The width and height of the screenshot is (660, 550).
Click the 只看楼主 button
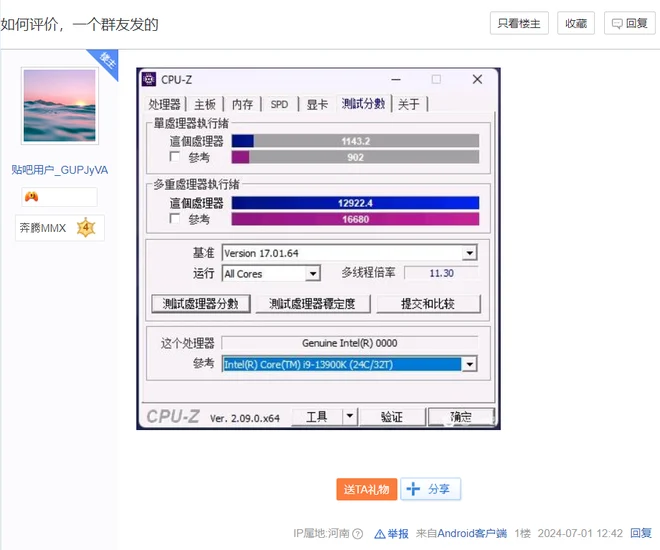(x=519, y=23)
